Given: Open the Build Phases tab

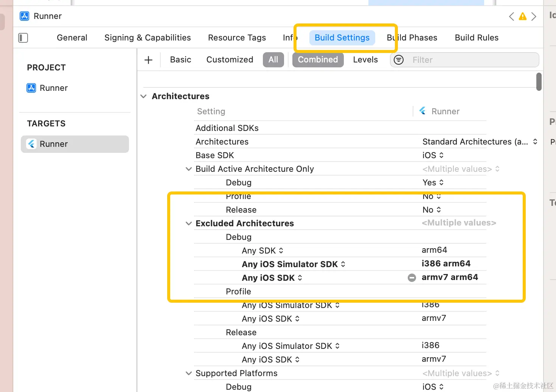Looking at the screenshot, I should click(x=412, y=38).
